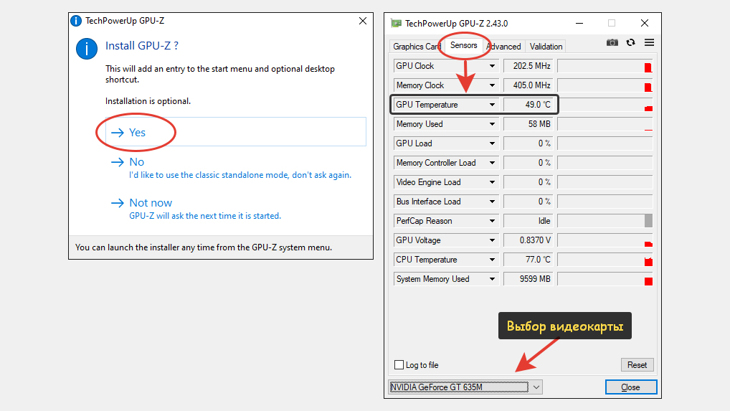
Task: Click the refresh icon in GPU-Z toolbar
Action: tap(630, 42)
